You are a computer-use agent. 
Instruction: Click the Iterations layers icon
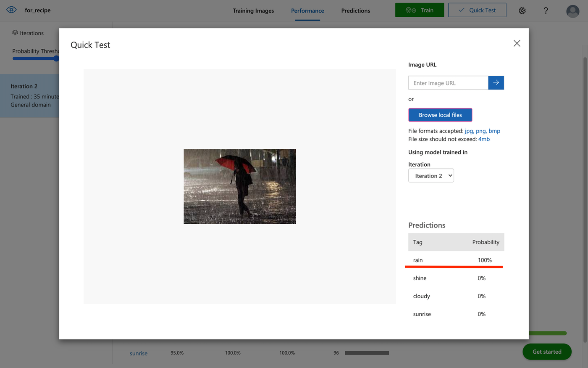(15, 33)
